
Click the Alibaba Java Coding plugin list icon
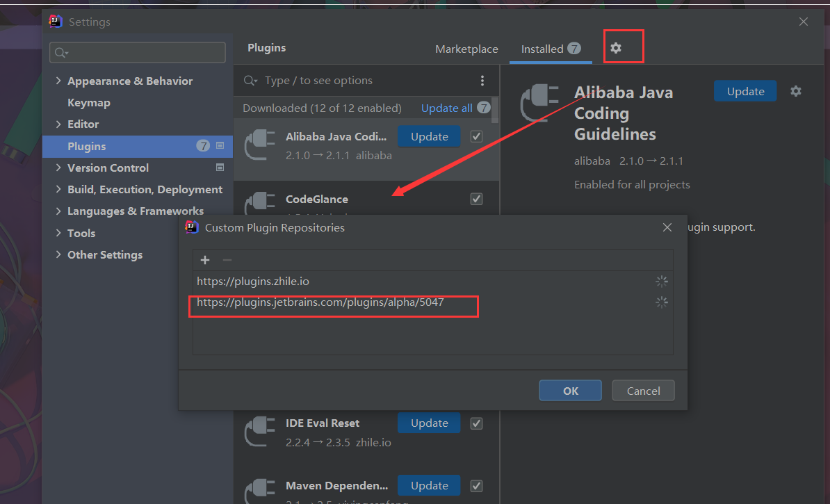tap(259, 145)
